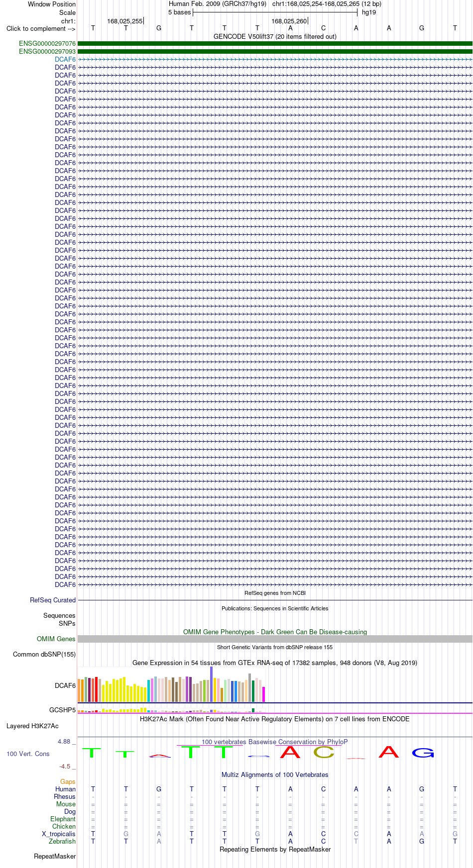The width and height of the screenshot is (473, 868).
Task: Click the olive C in PhyloP conservation logo
Action: tap(324, 752)
